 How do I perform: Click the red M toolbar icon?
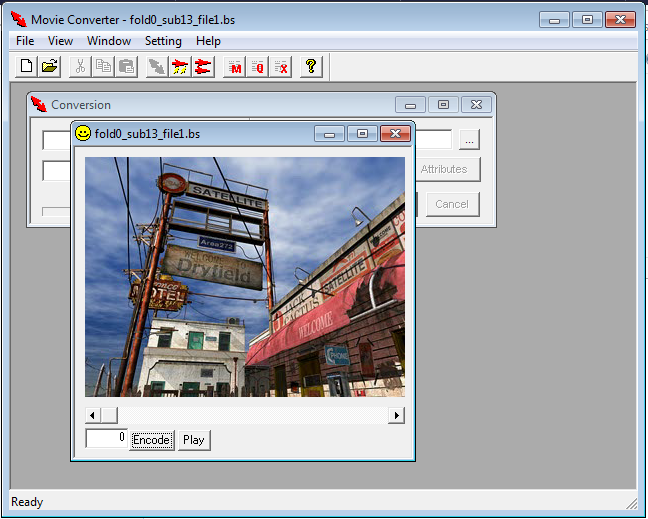click(235, 67)
